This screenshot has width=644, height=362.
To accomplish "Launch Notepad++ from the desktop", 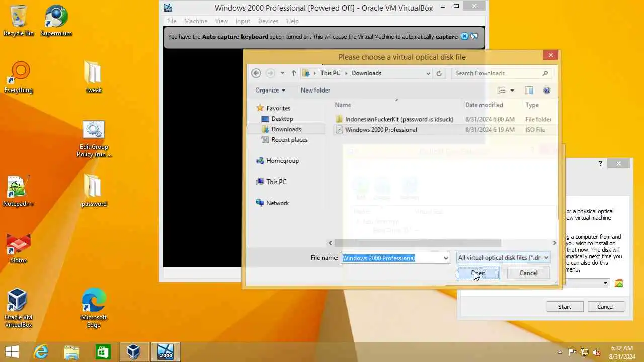I will [19, 191].
